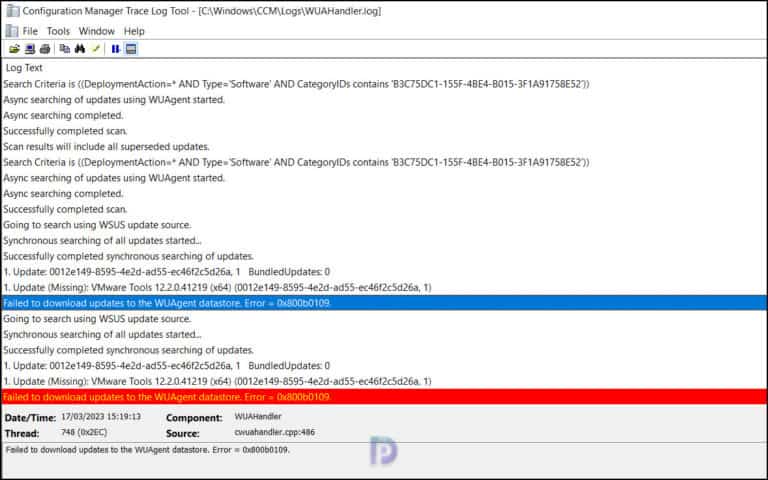
Task: Select 'Going to search using WSUS' row below blue row
Action: 384,319
